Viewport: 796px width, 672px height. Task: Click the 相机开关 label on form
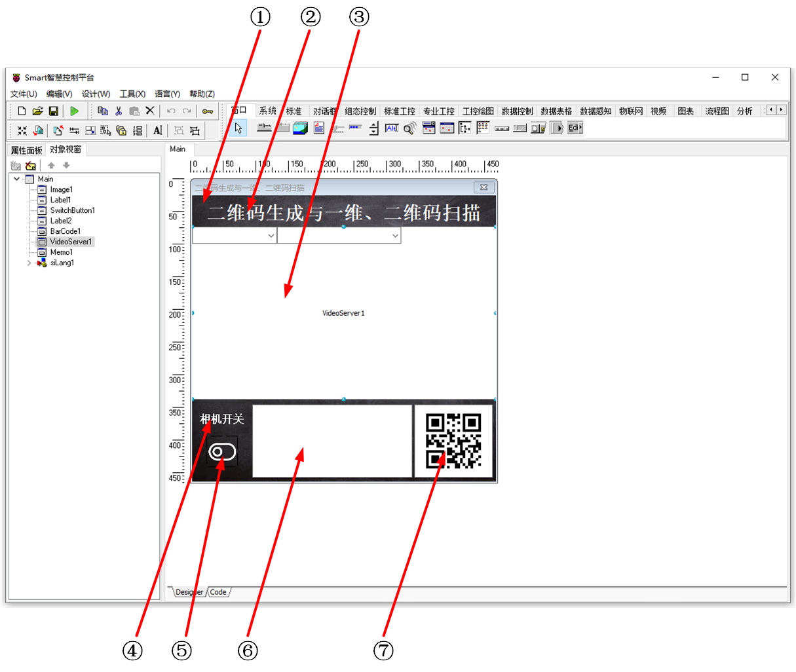tap(221, 419)
